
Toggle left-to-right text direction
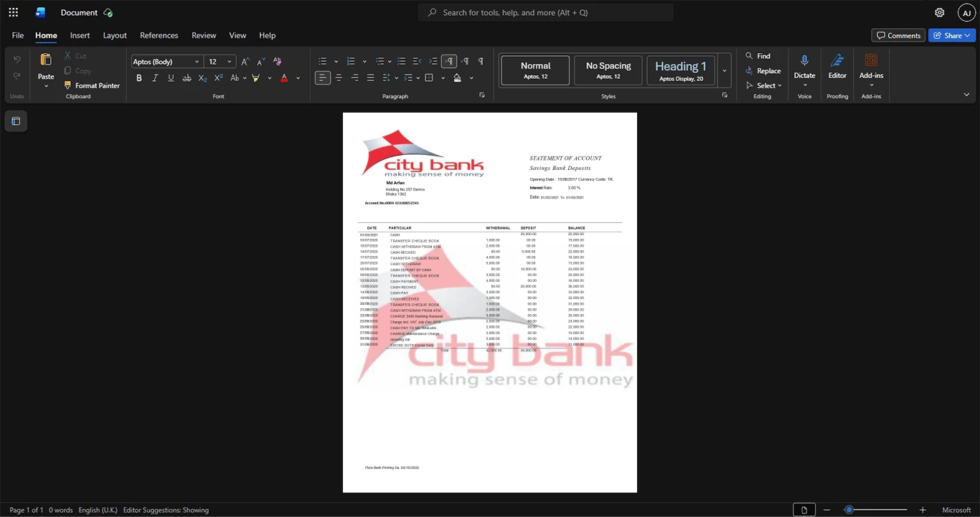[x=448, y=62]
